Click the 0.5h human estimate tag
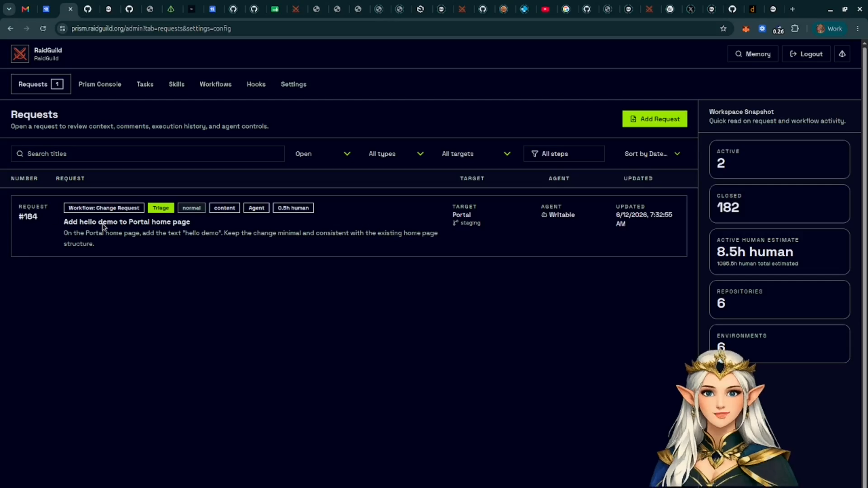 tap(293, 208)
